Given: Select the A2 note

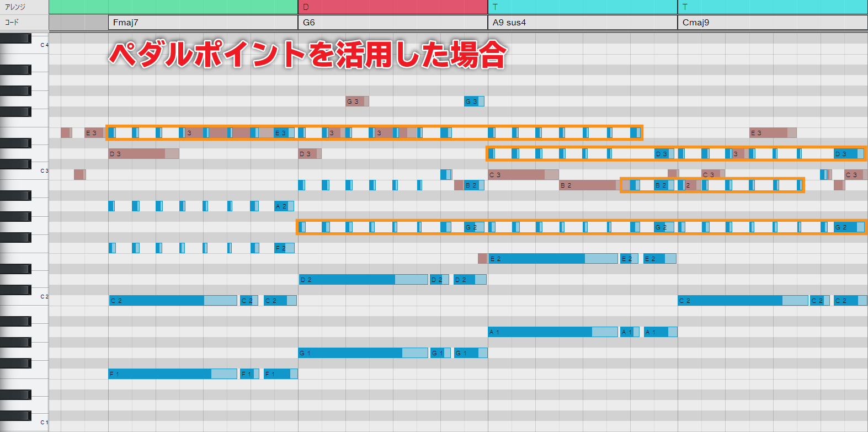Looking at the screenshot, I should tap(284, 206).
